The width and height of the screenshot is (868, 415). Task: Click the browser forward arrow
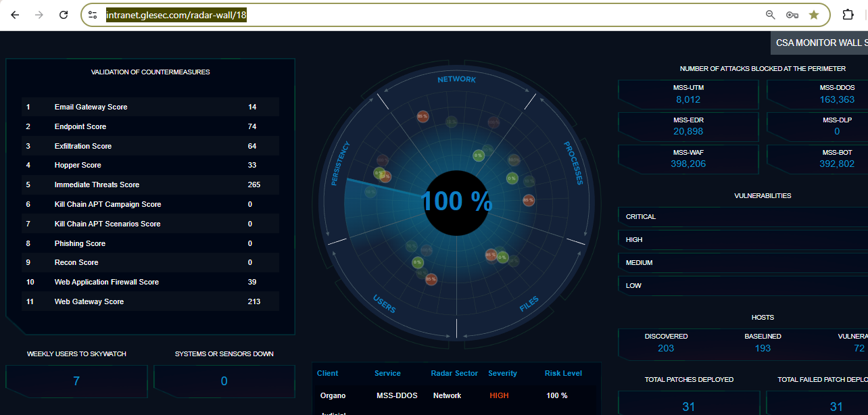click(39, 15)
